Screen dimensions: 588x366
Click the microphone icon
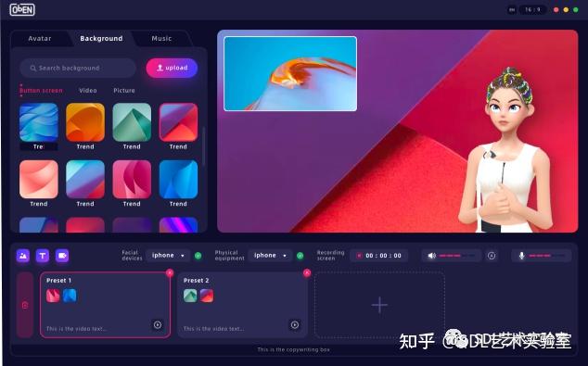coord(521,256)
